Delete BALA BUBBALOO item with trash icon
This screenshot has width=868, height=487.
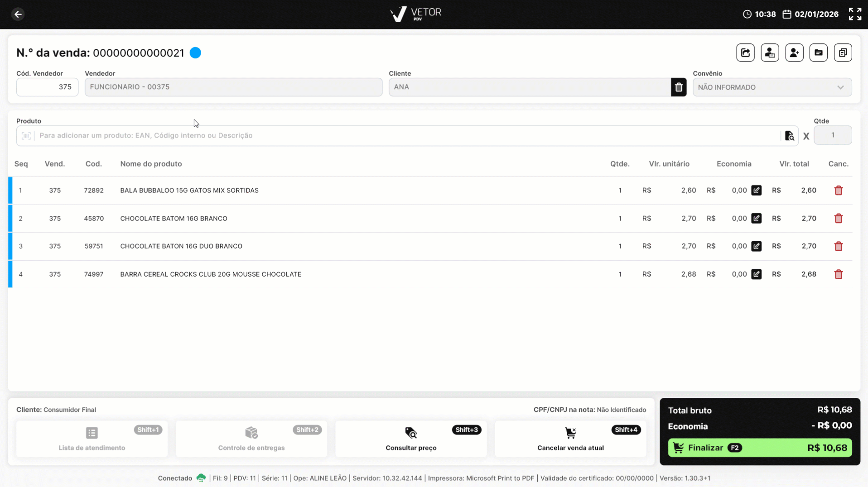click(x=839, y=191)
